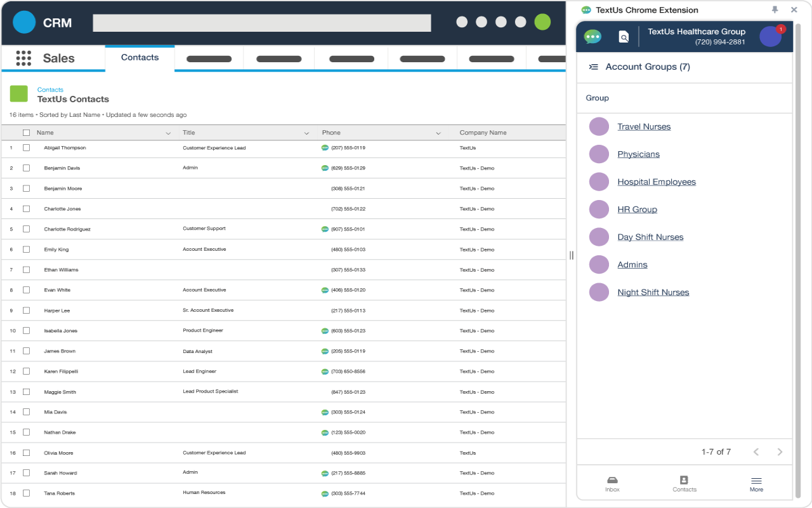812x508 pixels.
Task: Open the CRM app launcher grid icon
Action: pyautogui.click(x=23, y=58)
